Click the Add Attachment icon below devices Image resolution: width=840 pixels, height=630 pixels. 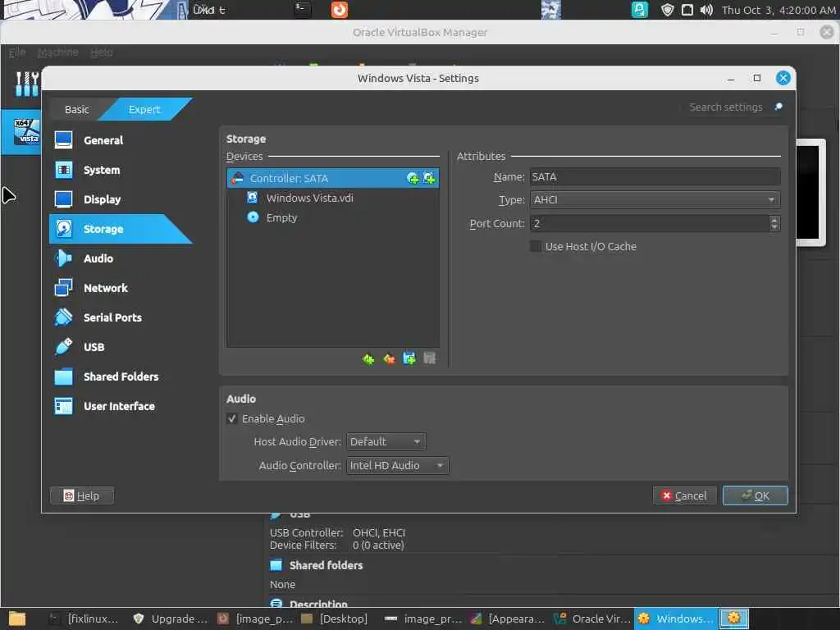tap(409, 358)
